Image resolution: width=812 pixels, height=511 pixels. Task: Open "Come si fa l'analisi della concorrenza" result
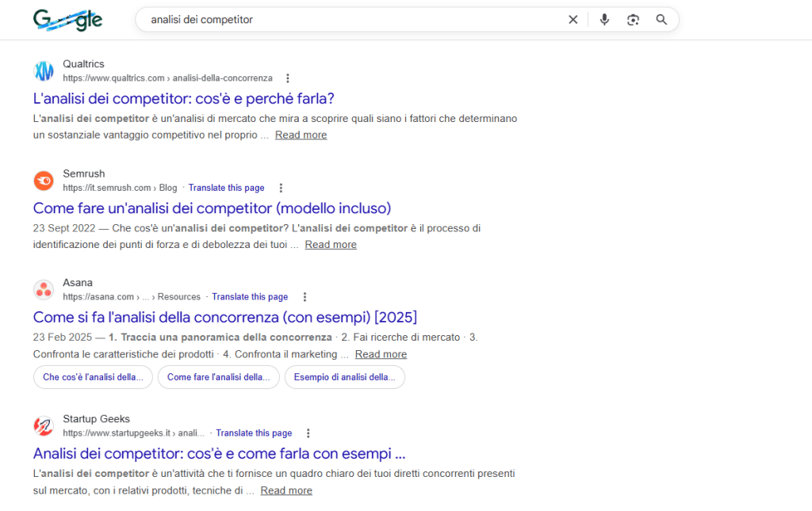pyautogui.click(x=224, y=317)
